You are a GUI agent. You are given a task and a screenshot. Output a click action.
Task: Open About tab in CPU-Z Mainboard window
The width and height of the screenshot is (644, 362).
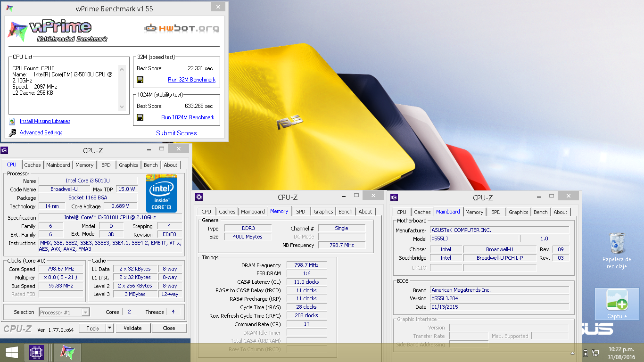[x=561, y=212]
